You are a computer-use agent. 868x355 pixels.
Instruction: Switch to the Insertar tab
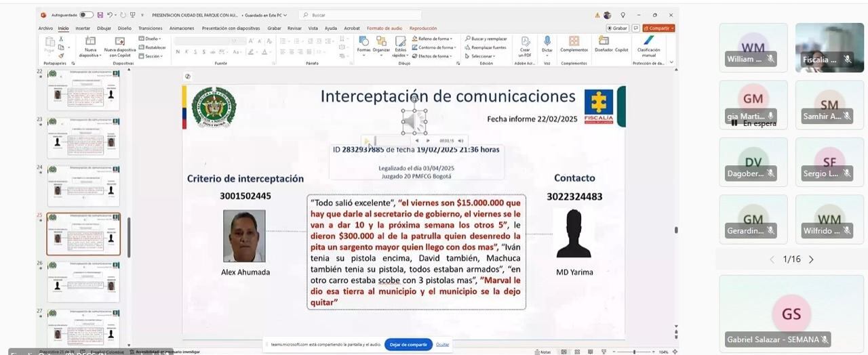[83, 28]
